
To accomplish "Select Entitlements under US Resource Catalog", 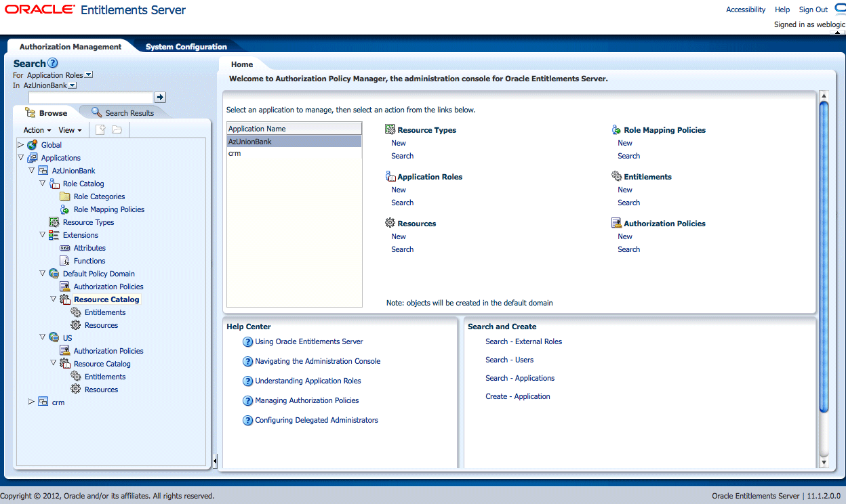I will click(x=105, y=377).
